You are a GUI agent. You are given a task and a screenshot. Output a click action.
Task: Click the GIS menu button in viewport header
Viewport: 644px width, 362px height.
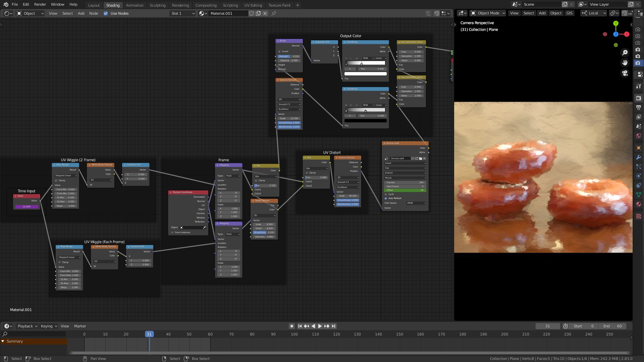coord(569,13)
